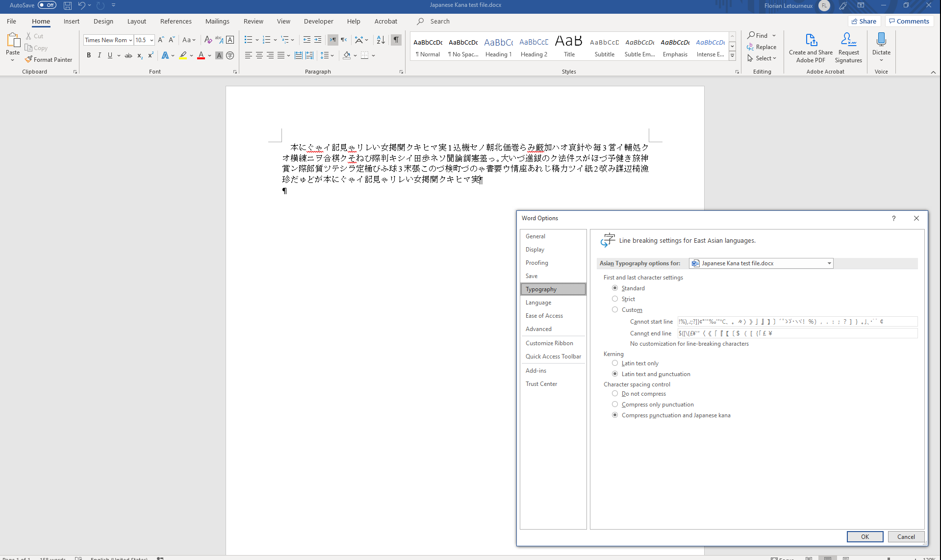Click Decrease Font Size icon
Screen dimensions: 941x560
pos(172,40)
